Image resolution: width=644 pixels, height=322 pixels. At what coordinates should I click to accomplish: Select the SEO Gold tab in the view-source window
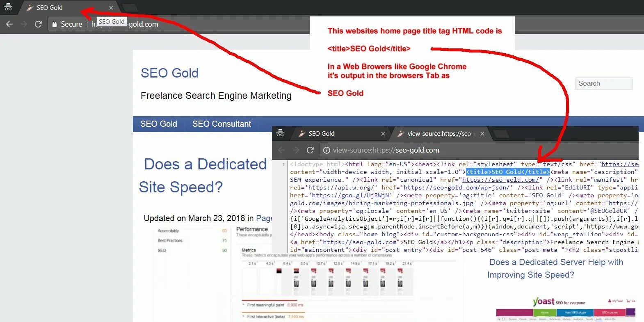[x=343, y=134]
